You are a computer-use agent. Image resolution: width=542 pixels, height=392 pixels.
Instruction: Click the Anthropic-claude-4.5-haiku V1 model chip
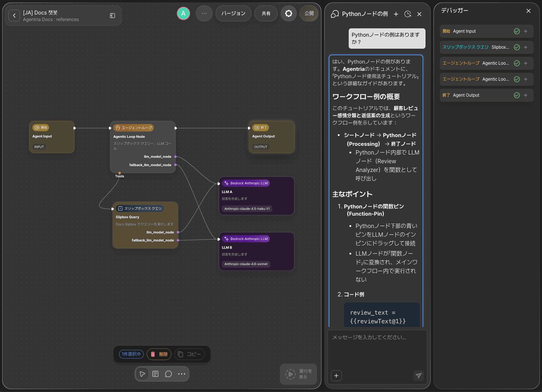click(x=247, y=209)
